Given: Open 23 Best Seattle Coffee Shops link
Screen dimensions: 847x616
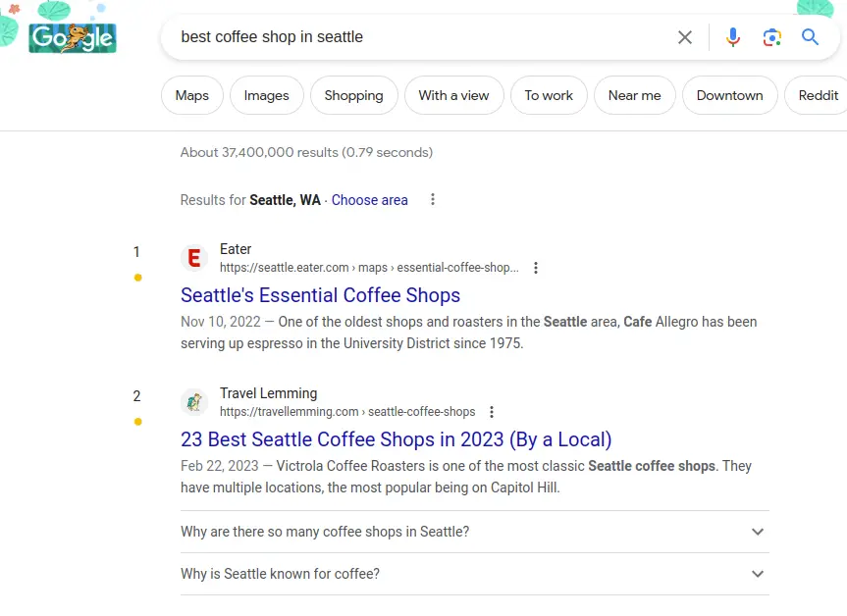Looking at the screenshot, I should tap(396, 439).
